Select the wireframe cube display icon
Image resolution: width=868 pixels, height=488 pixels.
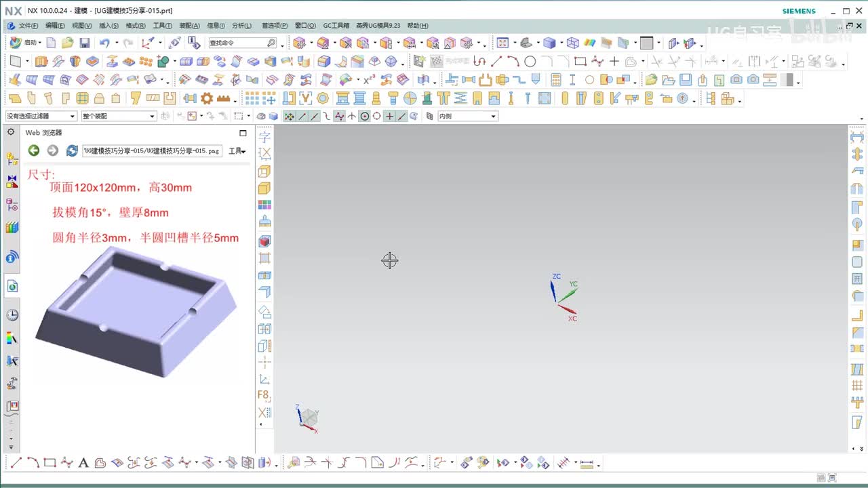point(573,43)
